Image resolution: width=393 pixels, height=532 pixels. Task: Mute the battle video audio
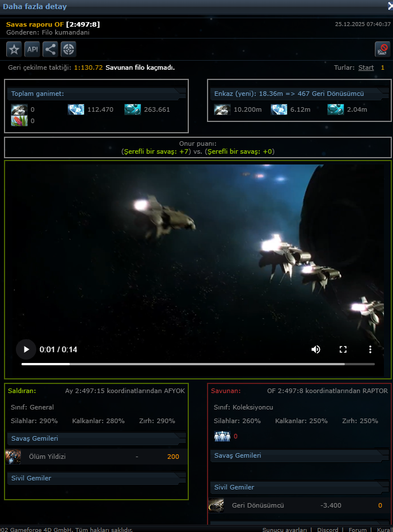pyautogui.click(x=316, y=349)
